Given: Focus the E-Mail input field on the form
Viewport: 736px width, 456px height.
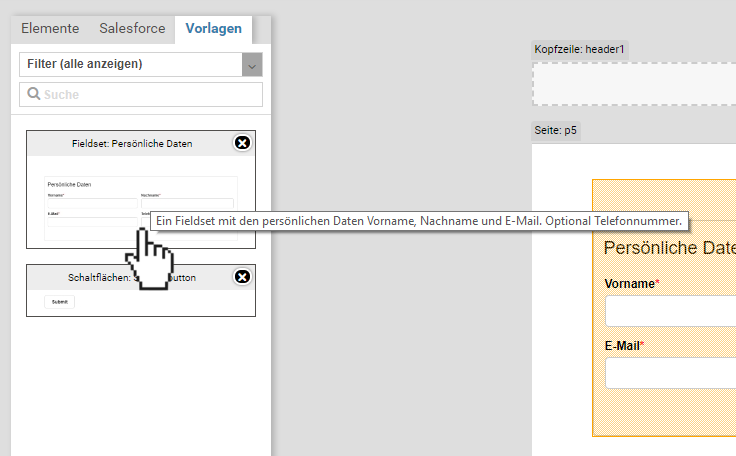Looking at the screenshot, I should [x=670, y=373].
